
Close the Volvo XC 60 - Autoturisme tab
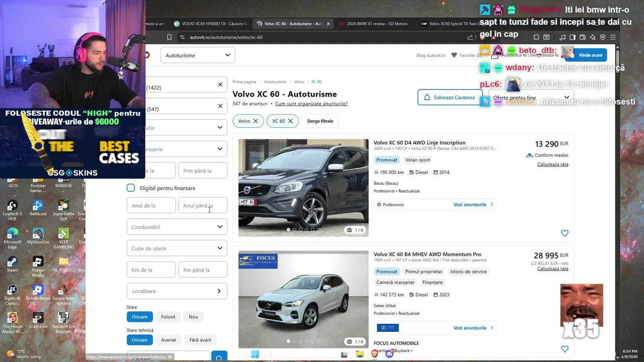pyautogui.click(x=328, y=24)
